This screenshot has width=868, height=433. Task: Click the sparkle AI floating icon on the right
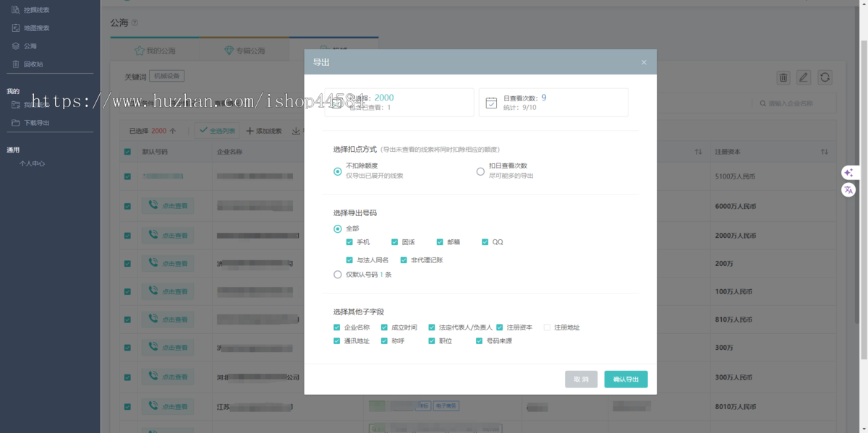click(848, 173)
